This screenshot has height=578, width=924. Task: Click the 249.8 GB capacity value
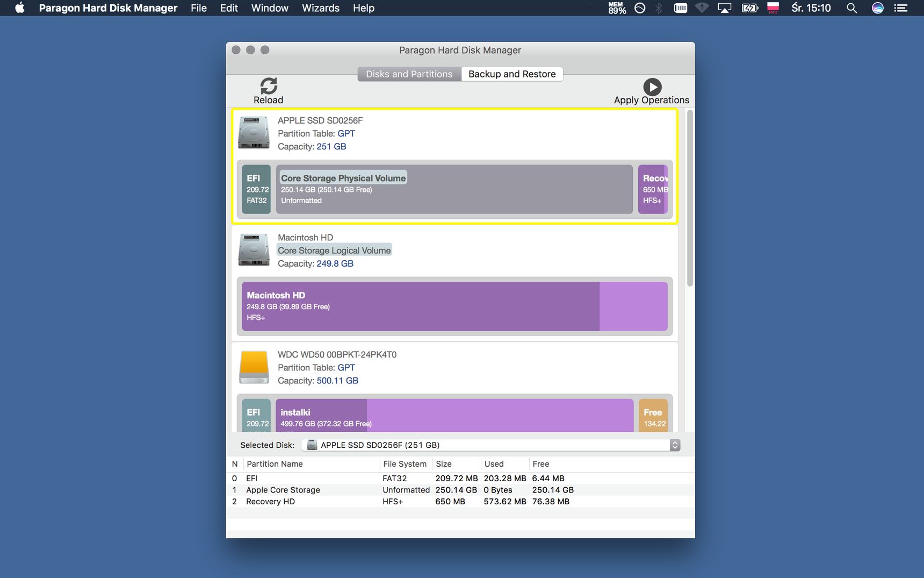(335, 263)
